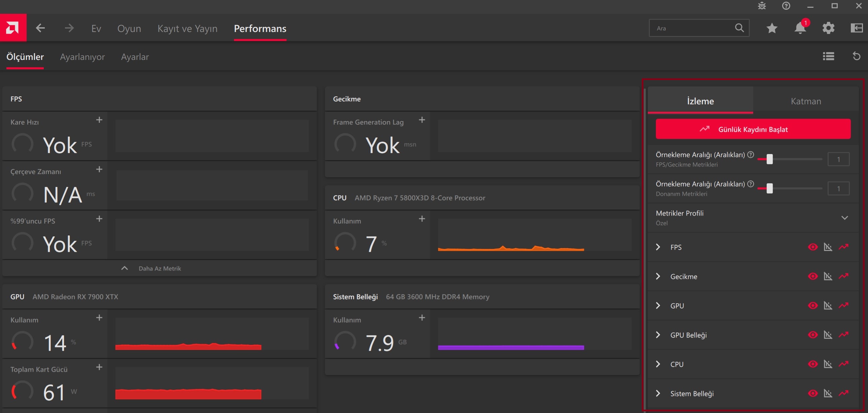Screen dimensions: 868x413
Task: Open the help question mark icon
Action: (x=786, y=6)
